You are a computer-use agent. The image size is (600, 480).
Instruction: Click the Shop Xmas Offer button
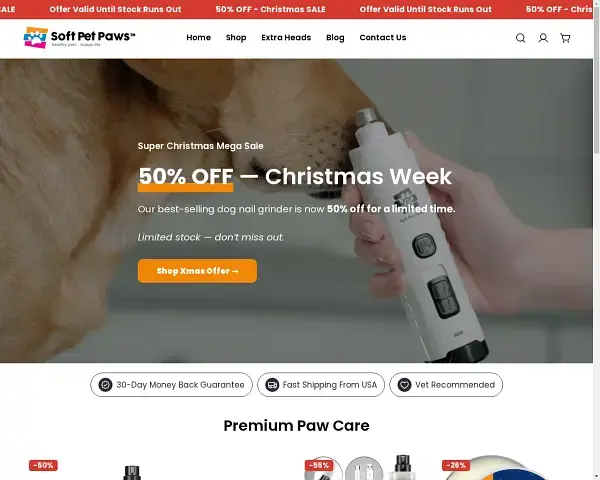pos(197,271)
